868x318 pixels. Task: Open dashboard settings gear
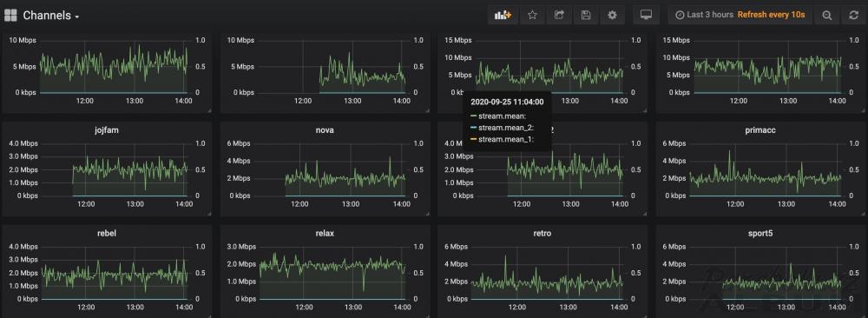point(612,16)
